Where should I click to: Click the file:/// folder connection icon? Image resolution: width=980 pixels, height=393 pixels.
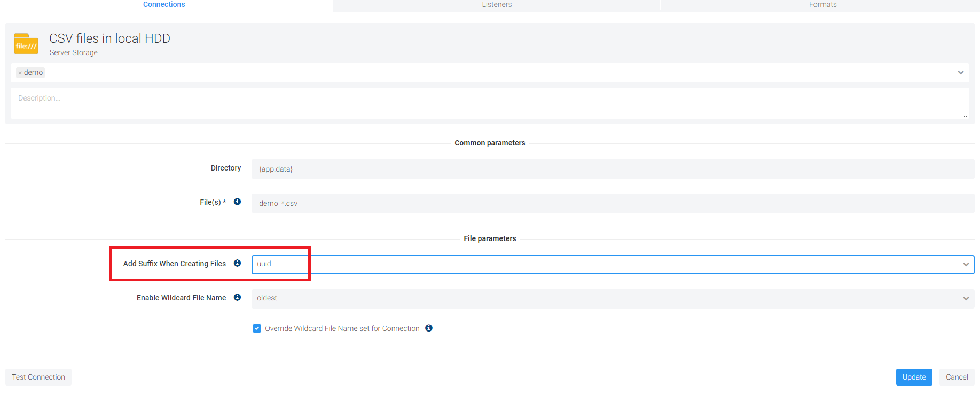tap(26, 44)
